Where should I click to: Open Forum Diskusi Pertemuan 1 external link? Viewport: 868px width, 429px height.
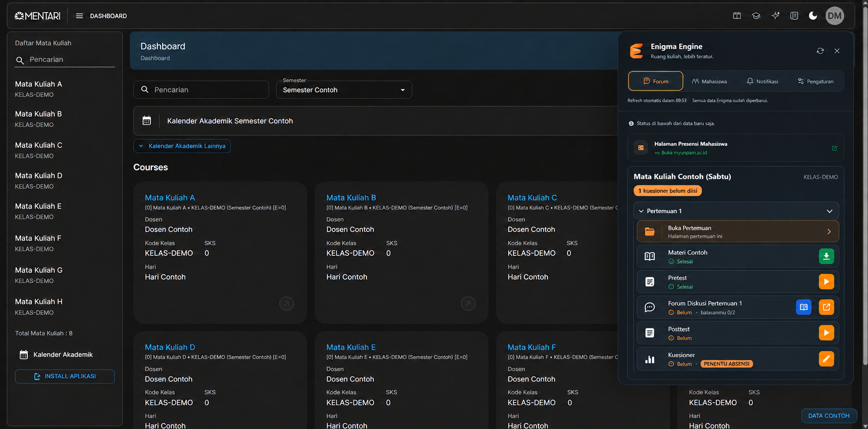click(x=826, y=307)
